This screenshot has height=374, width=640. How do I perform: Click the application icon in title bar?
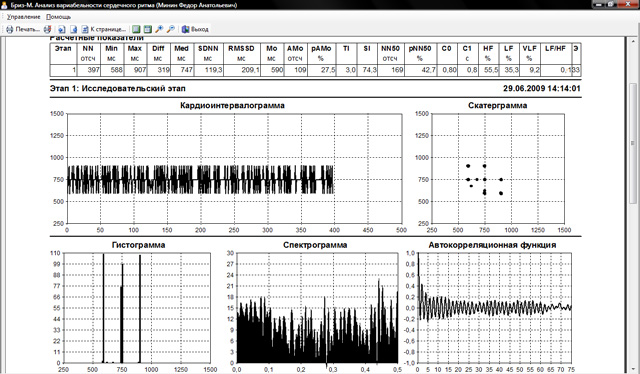4,5
